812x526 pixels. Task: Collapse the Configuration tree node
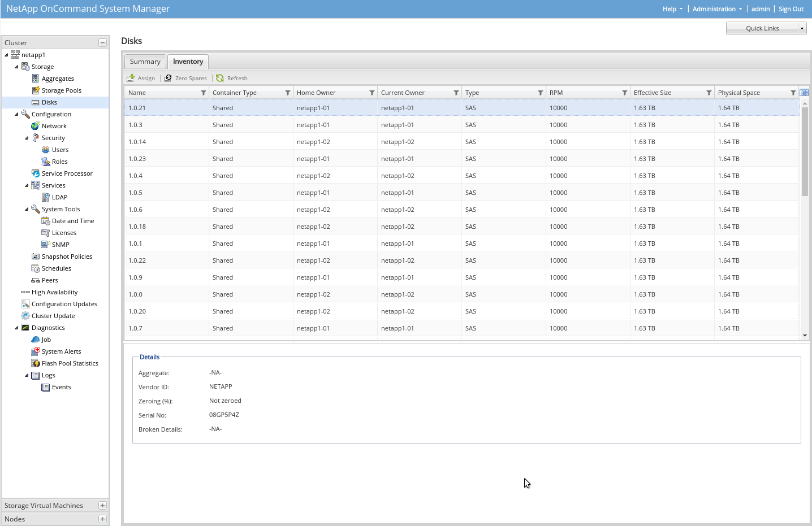point(16,114)
